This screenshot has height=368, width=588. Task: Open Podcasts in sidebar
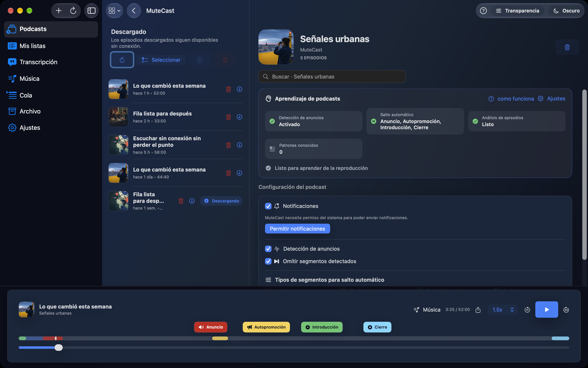click(51, 29)
